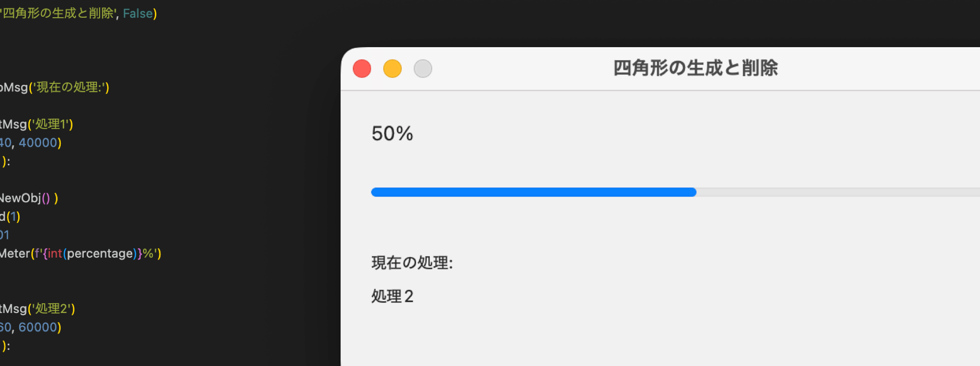980x366 pixels.
Task: Click the 現在の処理: label in dialog
Action: [412, 263]
